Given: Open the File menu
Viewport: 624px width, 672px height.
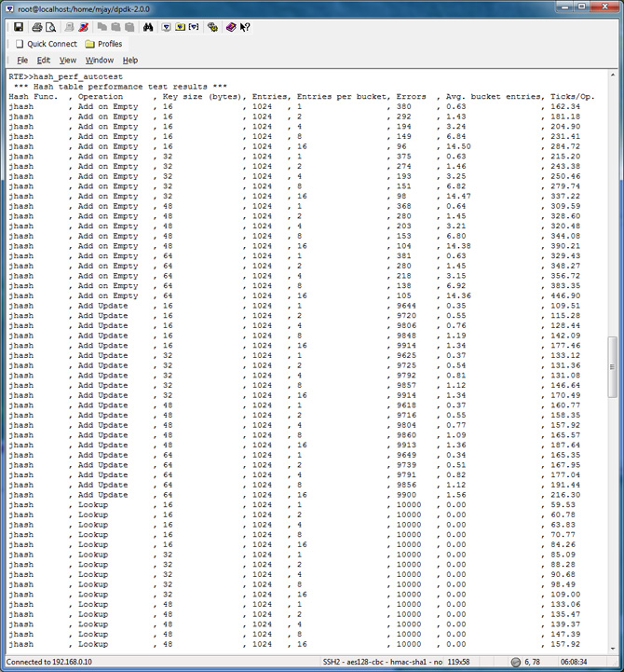Looking at the screenshot, I should (x=22, y=61).
